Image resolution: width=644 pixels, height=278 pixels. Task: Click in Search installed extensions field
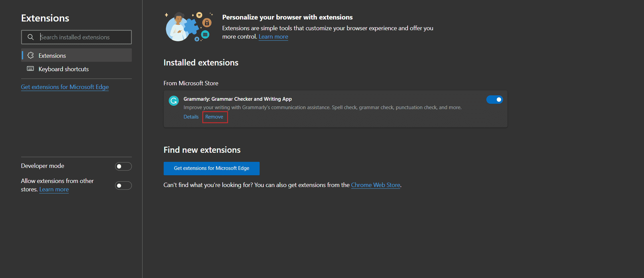(76, 37)
